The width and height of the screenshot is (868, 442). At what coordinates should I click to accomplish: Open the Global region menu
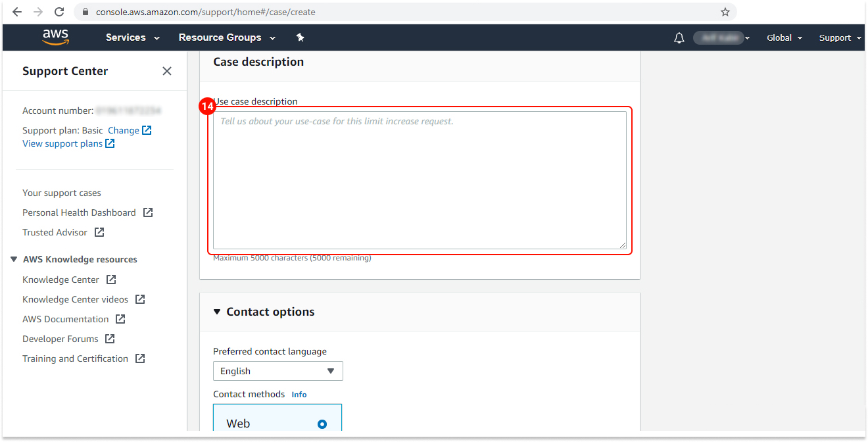coord(784,37)
